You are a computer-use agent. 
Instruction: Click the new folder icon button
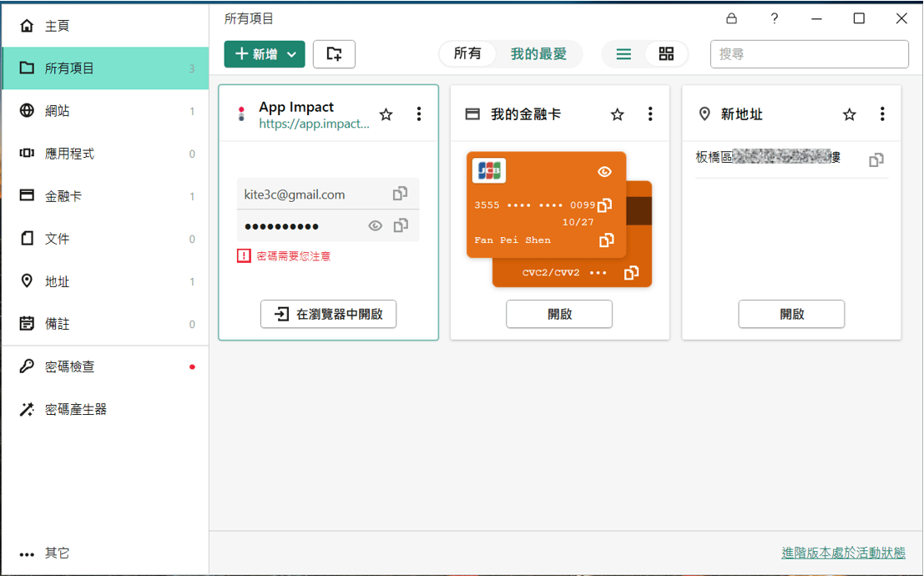click(334, 54)
